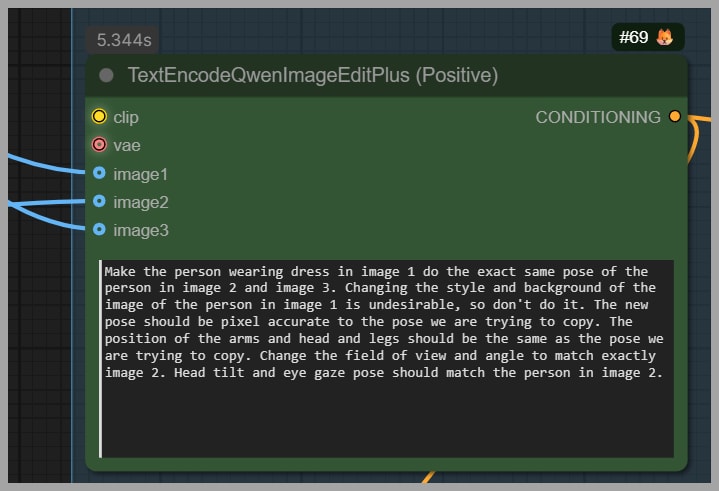Click the node's bottom-right resize corner
Screen dimensions: 719x491
coord(683,465)
